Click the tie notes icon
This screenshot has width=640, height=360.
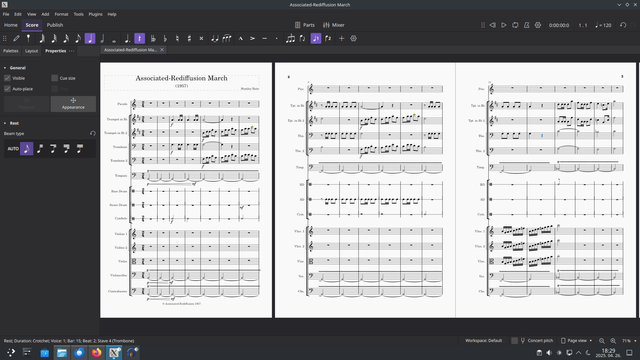[x=215, y=38]
